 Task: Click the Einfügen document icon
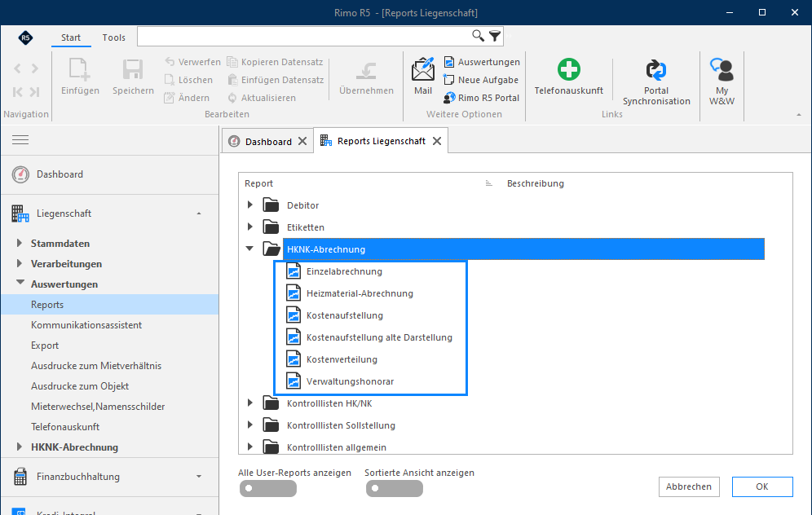(x=80, y=70)
